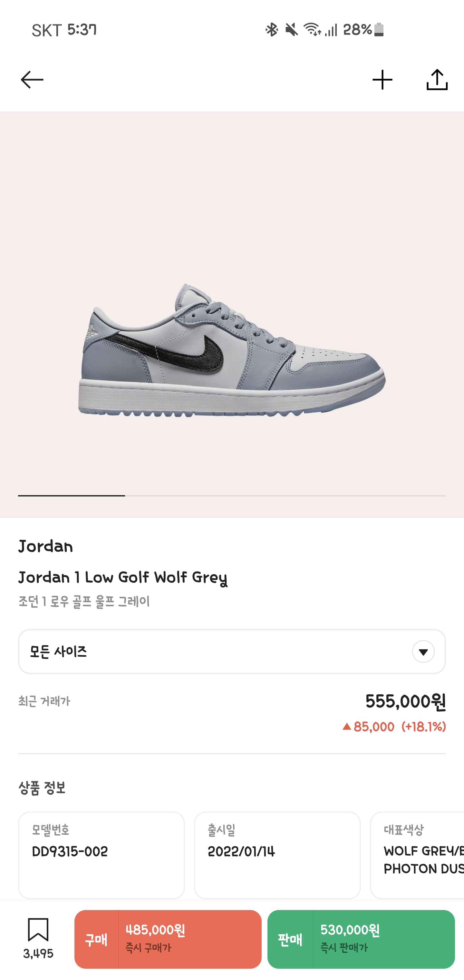
Task: Open the 모든 사이즈 size dropdown
Action: coord(213,651)
